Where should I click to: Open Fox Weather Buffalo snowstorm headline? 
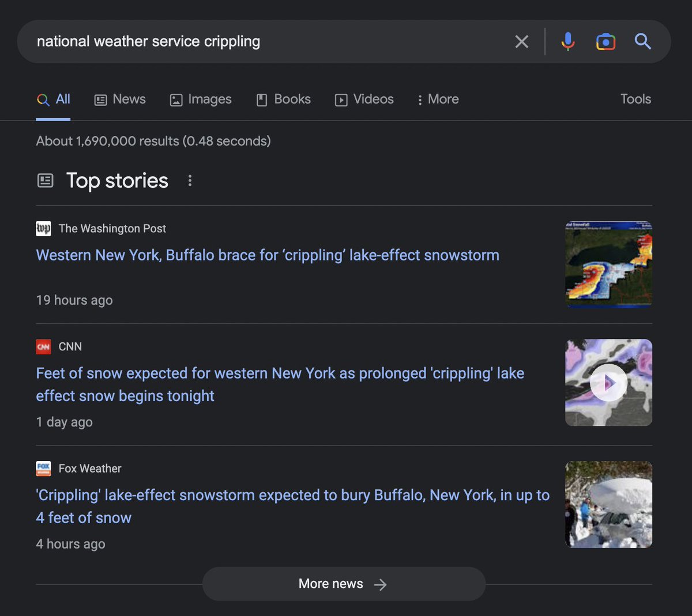point(293,506)
